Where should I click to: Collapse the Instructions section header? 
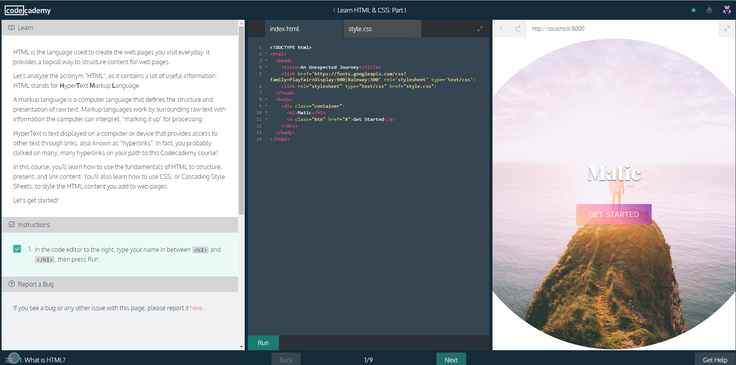tap(120, 225)
